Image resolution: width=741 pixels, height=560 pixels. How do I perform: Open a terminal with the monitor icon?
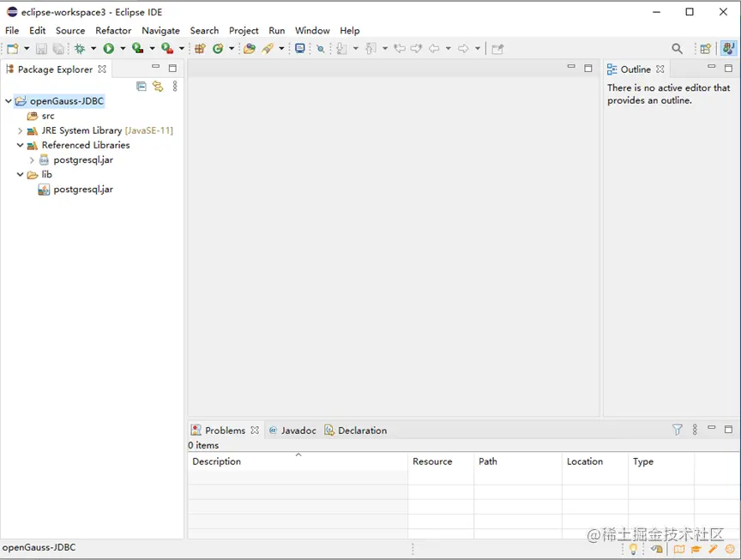[299, 48]
